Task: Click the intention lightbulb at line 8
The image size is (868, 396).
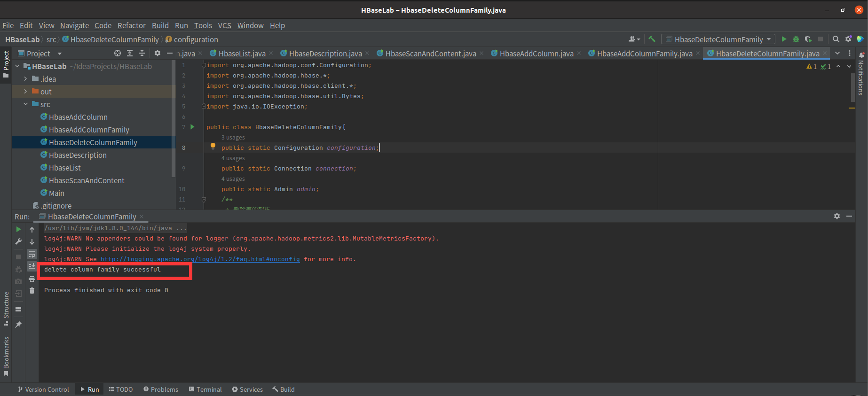Action: pos(213,147)
